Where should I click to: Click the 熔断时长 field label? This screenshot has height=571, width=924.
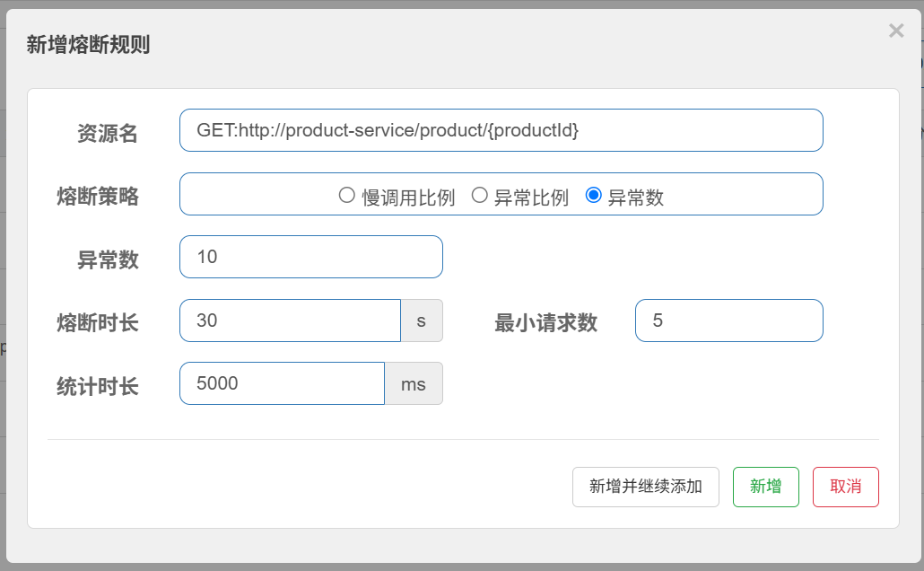click(x=98, y=322)
